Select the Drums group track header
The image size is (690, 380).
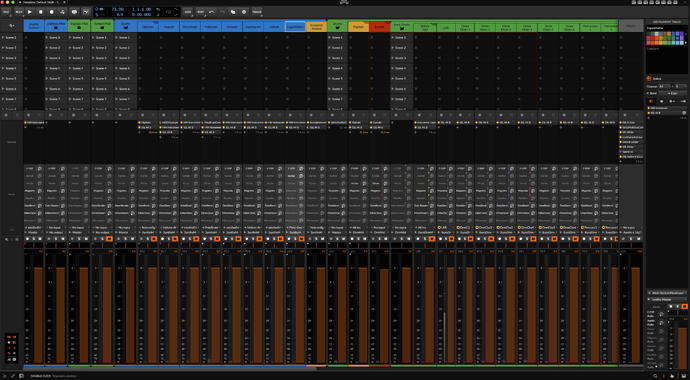pyautogui.click(x=338, y=26)
